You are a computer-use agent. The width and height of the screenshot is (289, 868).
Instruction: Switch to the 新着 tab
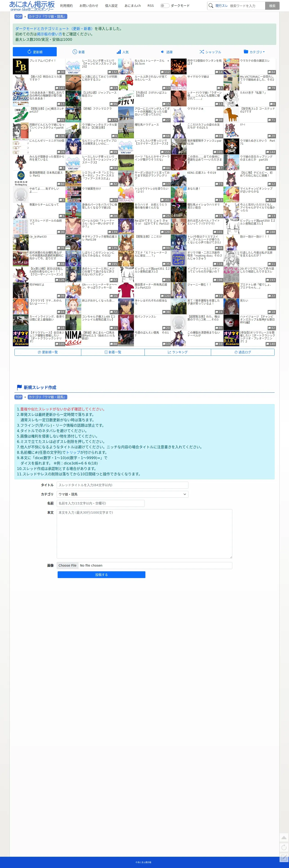(x=79, y=52)
